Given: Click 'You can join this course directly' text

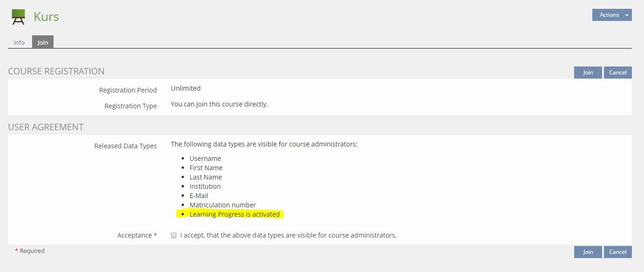Looking at the screenshot, I should (219, 104).
